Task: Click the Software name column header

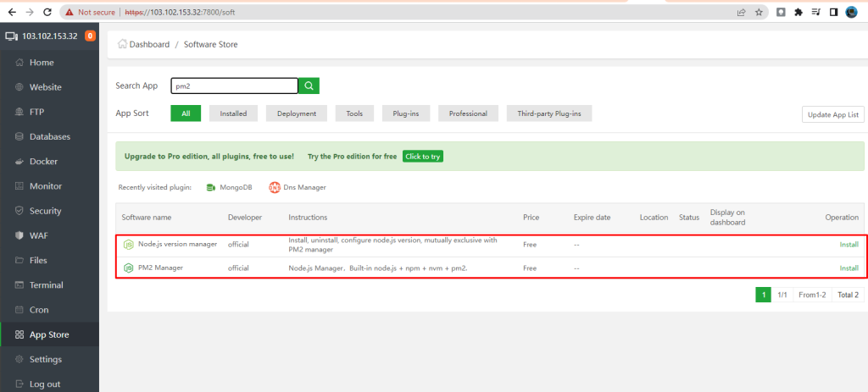Action: [x=147, y=218]
